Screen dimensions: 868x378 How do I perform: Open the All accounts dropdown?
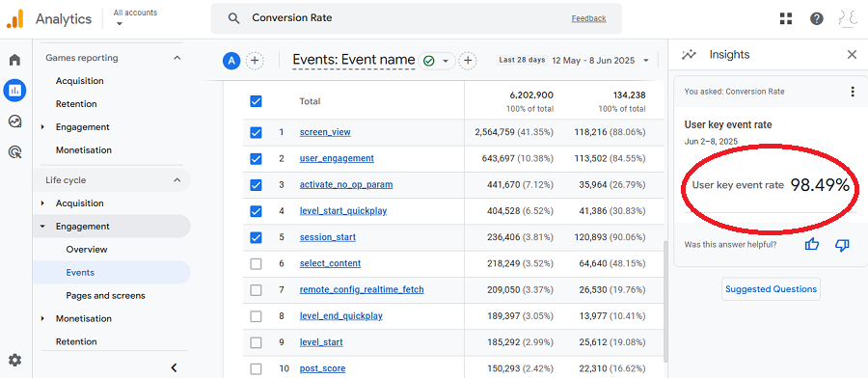click(135, 17)
